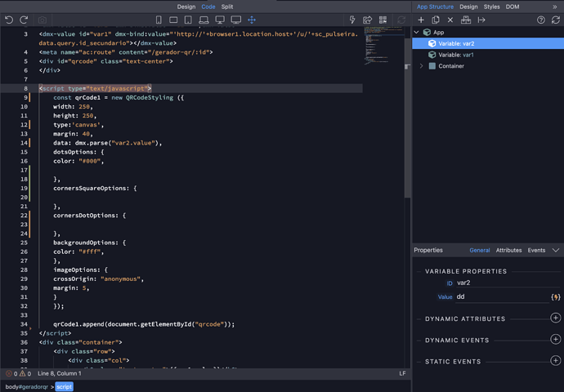Click the X delete component icon
564x392 pixels.
[450, 20]
